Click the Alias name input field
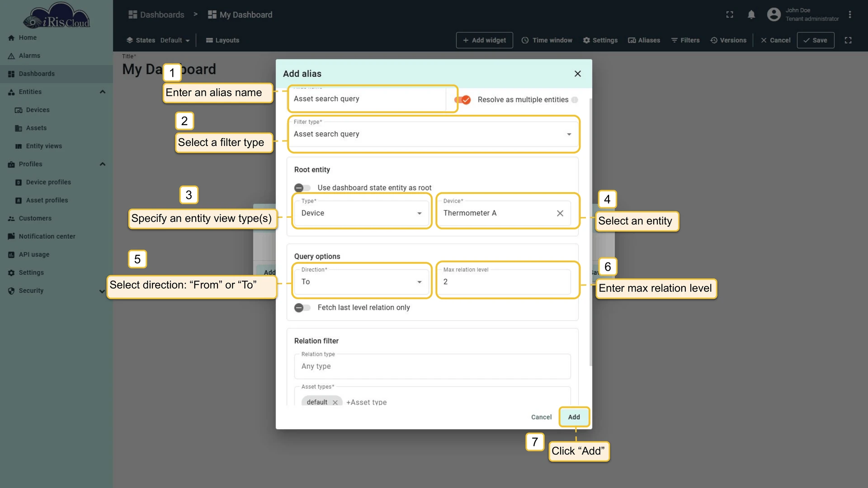Screen dimensions: 868x488 (367, 99)
